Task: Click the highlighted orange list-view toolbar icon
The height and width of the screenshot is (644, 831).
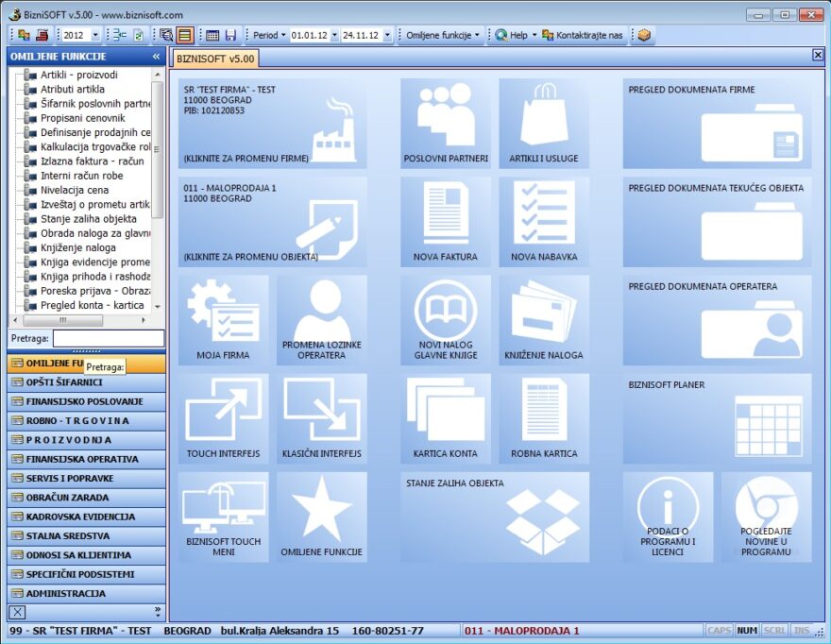Action: coord(184,35)
